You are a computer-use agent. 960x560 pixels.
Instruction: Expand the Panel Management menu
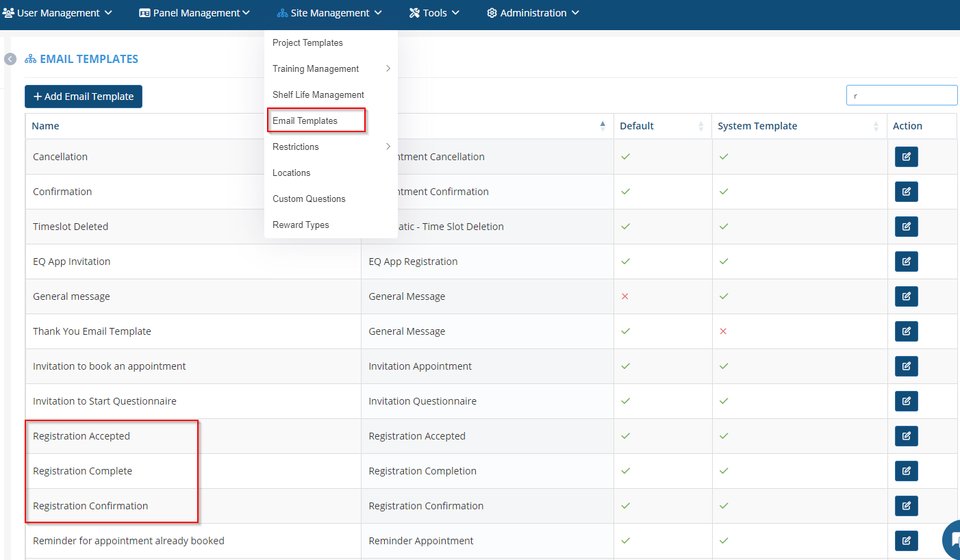pos(194,13)
